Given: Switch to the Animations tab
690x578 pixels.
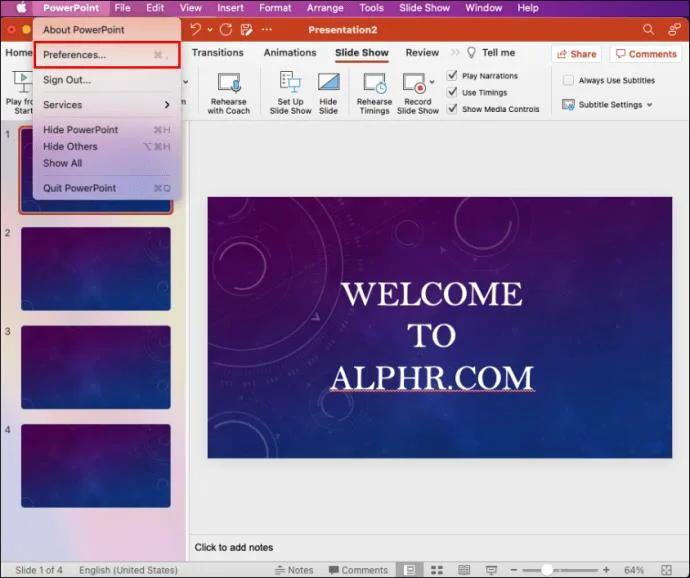Looking at the screenshot, I should (290, 52).
